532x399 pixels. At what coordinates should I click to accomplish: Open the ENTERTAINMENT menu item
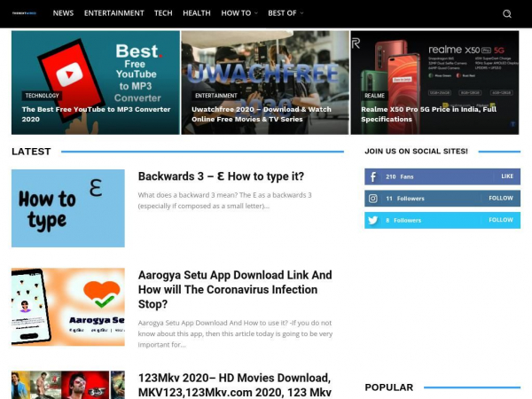tap(114, 13)
